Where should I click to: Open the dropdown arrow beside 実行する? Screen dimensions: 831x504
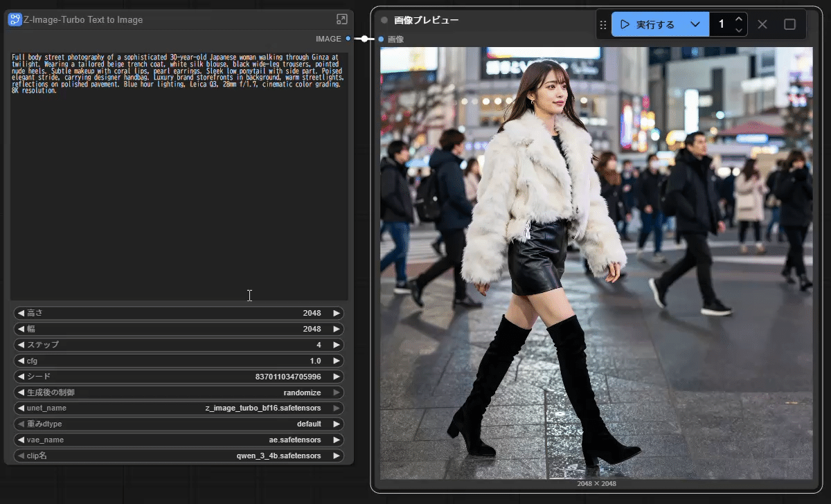(696, 24)
